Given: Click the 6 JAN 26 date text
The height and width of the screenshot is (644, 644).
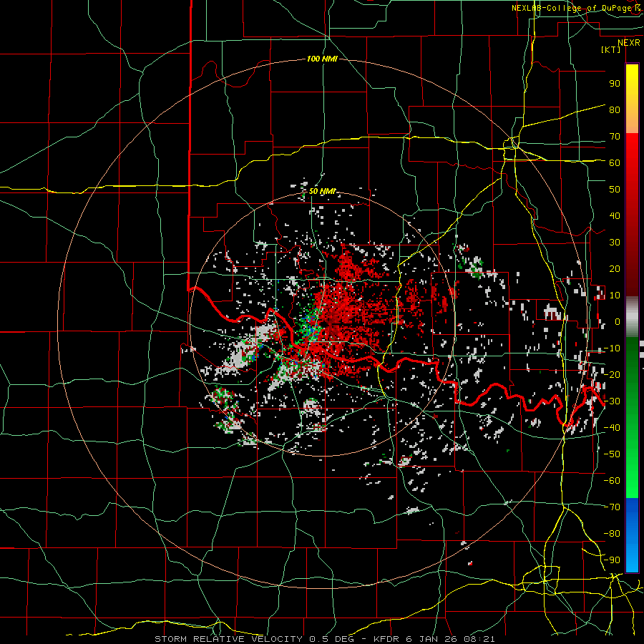Looking at the screenshot, I should click(432, 639).
